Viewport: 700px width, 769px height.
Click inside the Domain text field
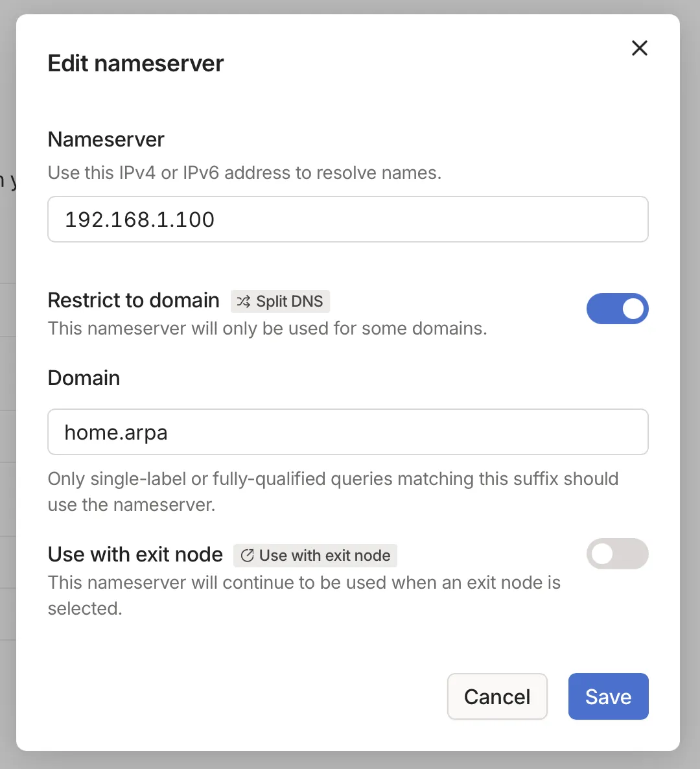(347, 432)
